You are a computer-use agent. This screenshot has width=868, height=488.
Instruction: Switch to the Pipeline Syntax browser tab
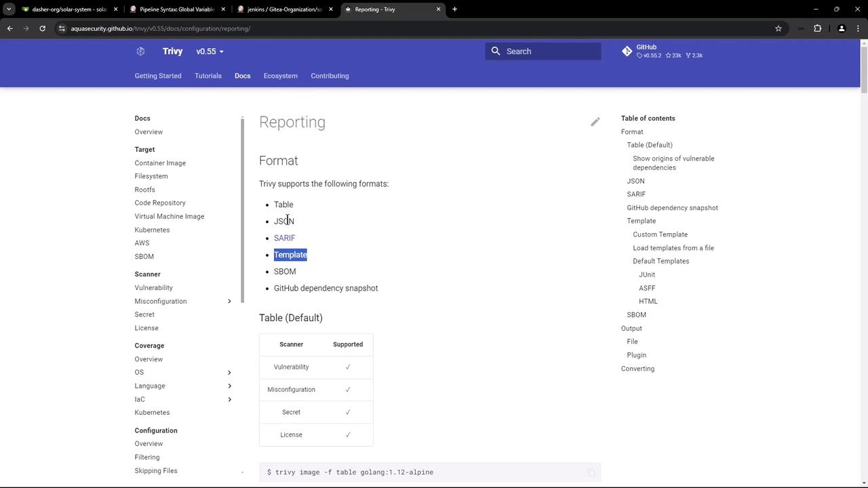pos(176,9)
